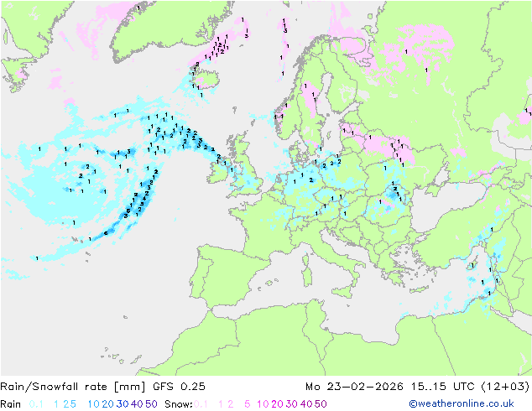This screenshot has width=532, height=411.
Task: Click the 40 value in the Snow legend
Action: (x=306, y=404)
